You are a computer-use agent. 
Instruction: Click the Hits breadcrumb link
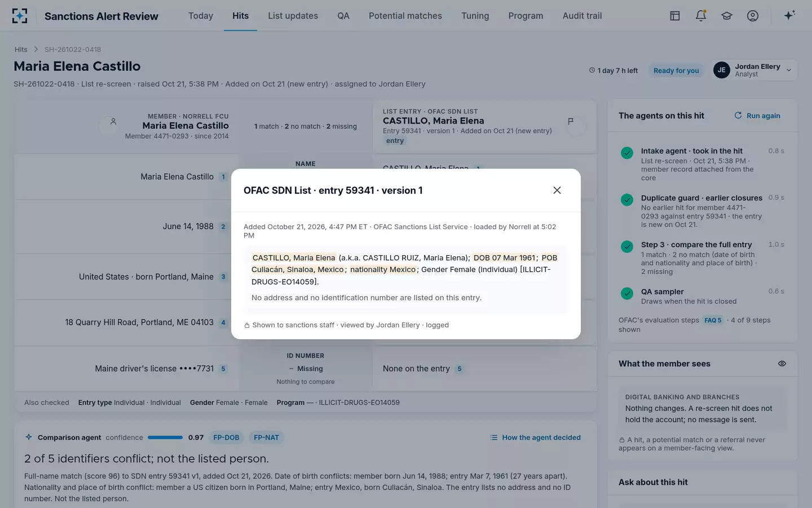(x=21, y=50)
